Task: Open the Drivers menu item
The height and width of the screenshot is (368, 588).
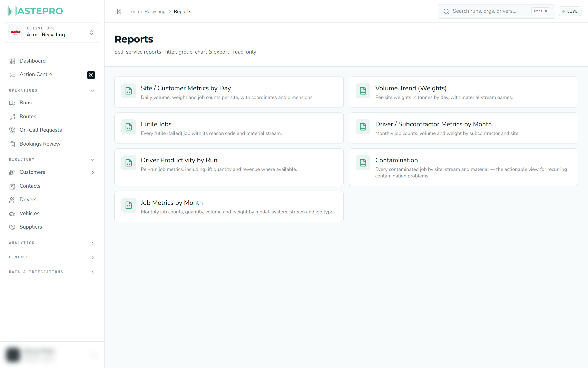Action: pos(52,199)
